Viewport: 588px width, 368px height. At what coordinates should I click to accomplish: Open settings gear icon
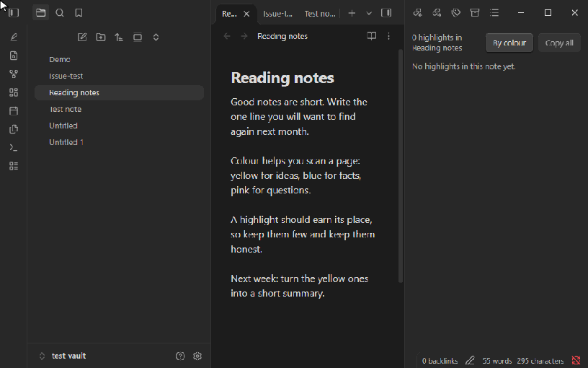click(x=197, y=356)
